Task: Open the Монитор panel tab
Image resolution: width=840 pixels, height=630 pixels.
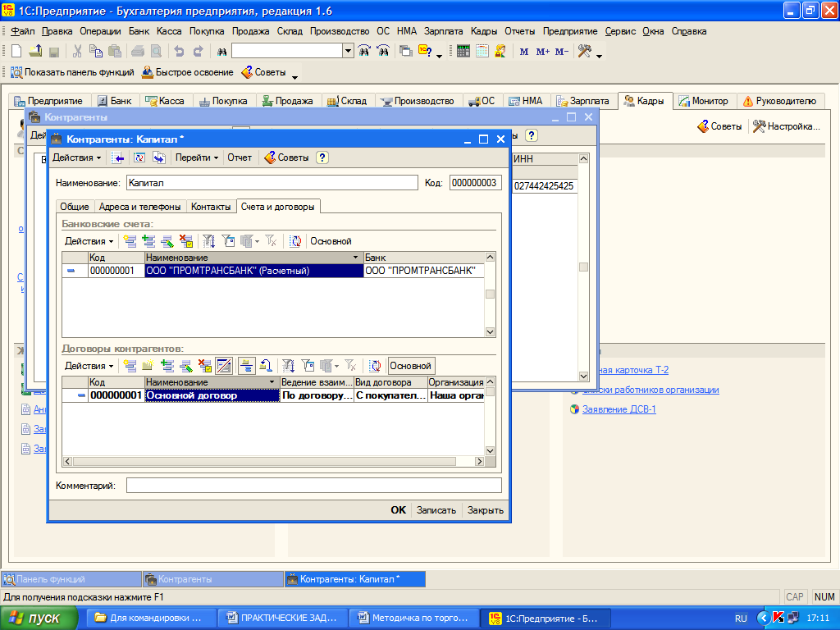Action: 703,101
